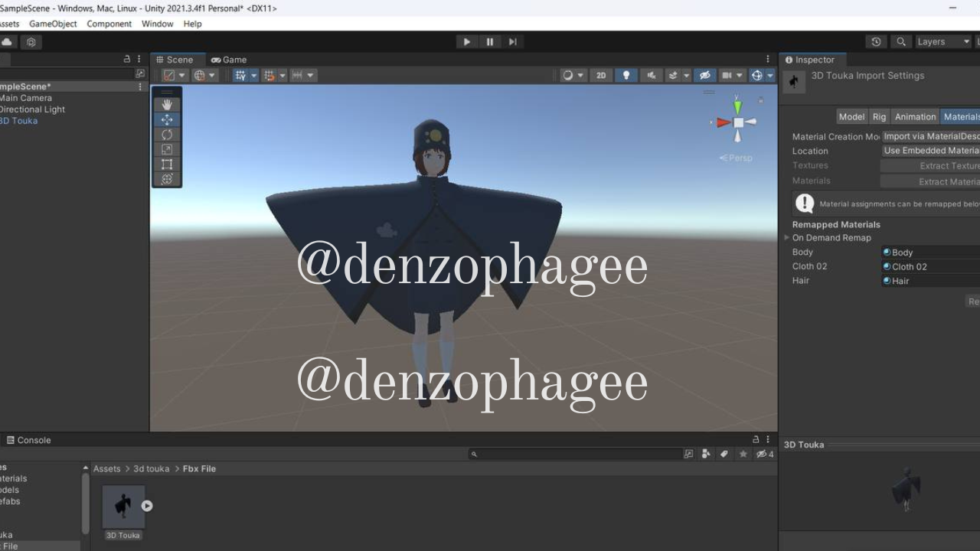The width and height of the screenshot is (980, 551).
Task: Toggle scene effects (skybox/fog) icon
Action: tap(672, 75)
